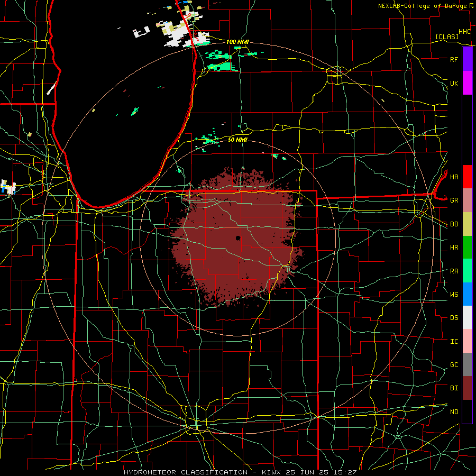Screen dimensions: 476x476
Task: Click the white DS legend swatch
Action: [x=467, y=317]
